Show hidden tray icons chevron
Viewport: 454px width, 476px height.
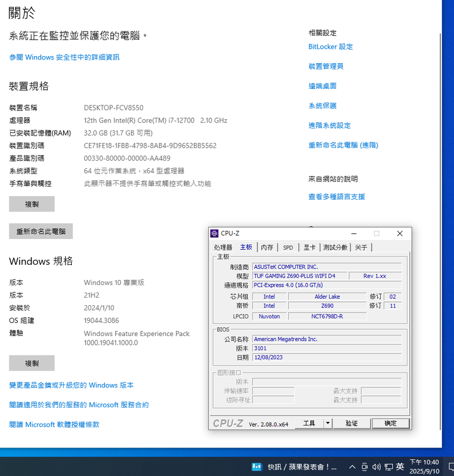(352, 467)
